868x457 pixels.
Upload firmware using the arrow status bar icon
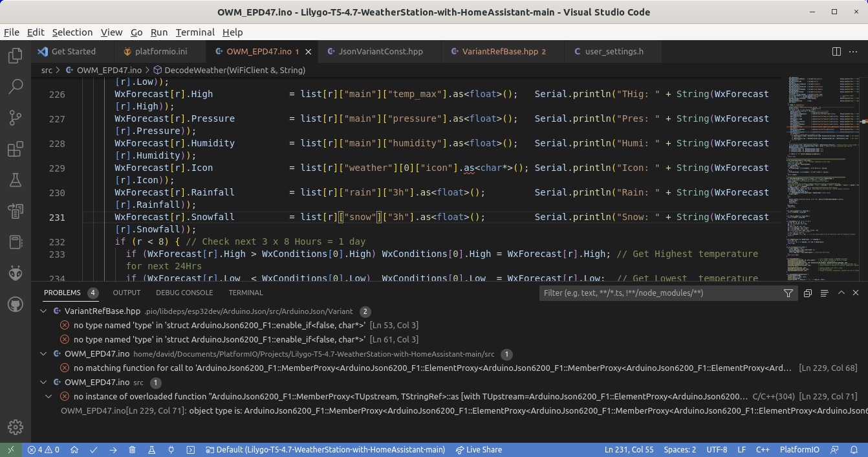(x=113, y=449)
